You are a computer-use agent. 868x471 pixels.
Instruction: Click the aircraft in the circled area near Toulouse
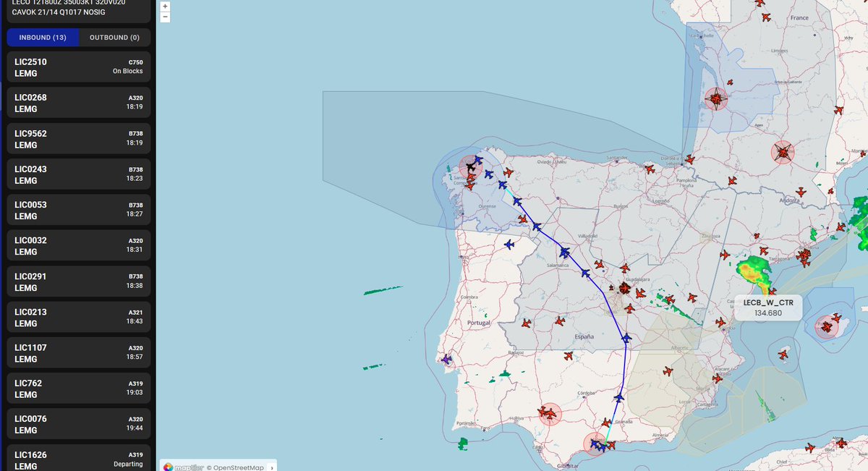(x=782, y=152)
